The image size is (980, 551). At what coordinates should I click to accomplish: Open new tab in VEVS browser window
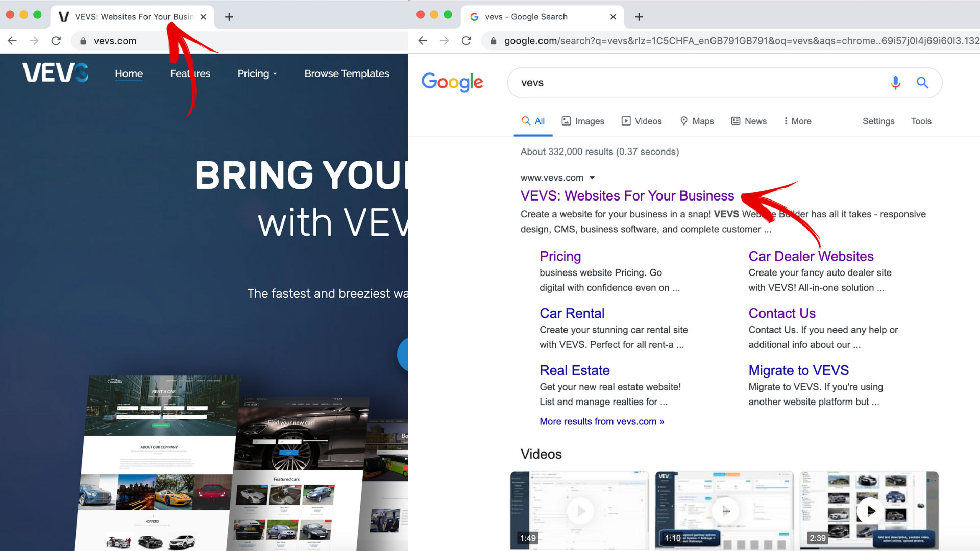(229, 17)
